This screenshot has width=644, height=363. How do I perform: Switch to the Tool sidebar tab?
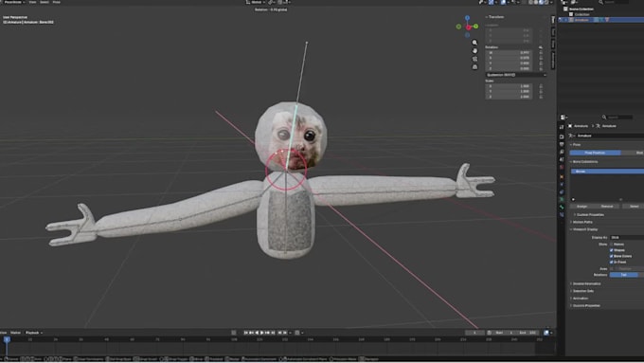553,32
